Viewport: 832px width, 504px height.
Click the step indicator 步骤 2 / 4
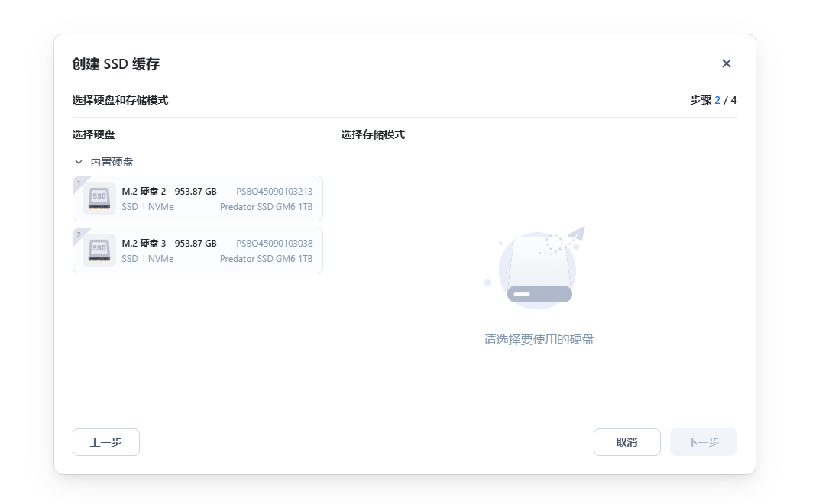coord(713,100)
